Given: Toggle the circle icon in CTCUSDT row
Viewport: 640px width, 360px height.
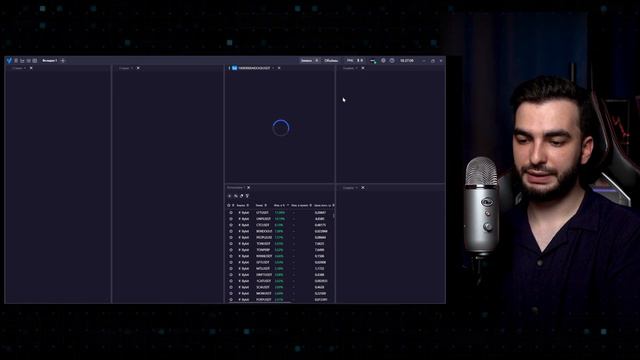Looking at the screenshot, I should click(x=231, y=225).
